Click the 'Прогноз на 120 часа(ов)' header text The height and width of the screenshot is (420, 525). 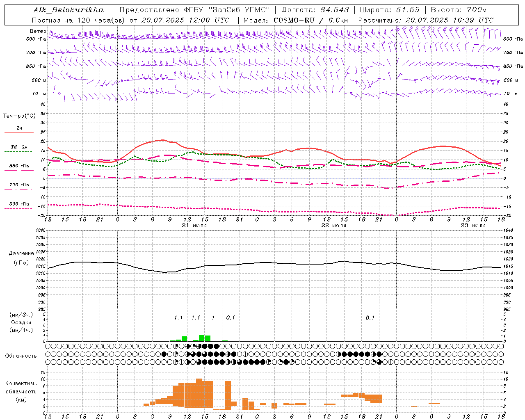79,20
